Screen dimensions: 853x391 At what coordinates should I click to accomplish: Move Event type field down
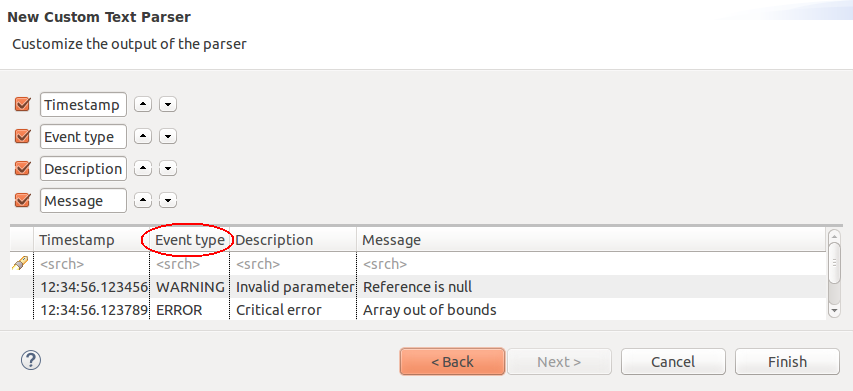pos(168,136)
